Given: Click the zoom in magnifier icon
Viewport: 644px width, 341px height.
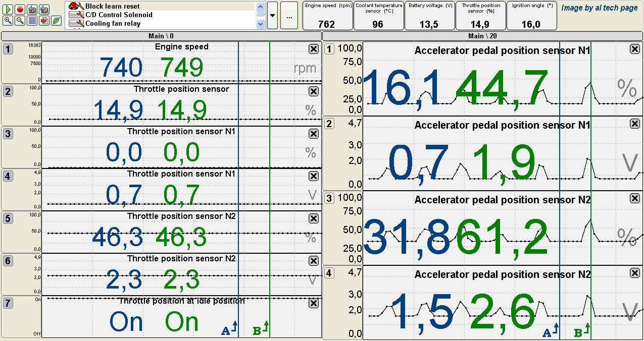Looking at the screenshot, I should coord(8,21).
